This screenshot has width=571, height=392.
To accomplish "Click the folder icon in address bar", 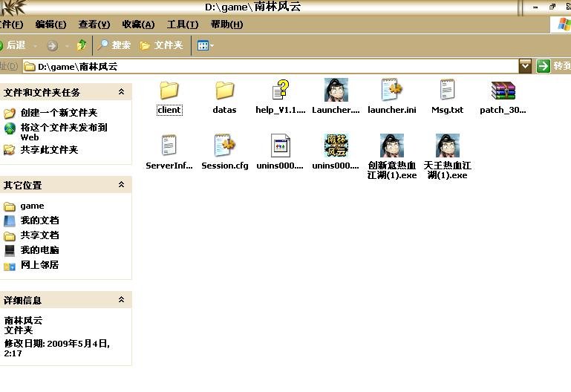I will [x=30, y=66].
